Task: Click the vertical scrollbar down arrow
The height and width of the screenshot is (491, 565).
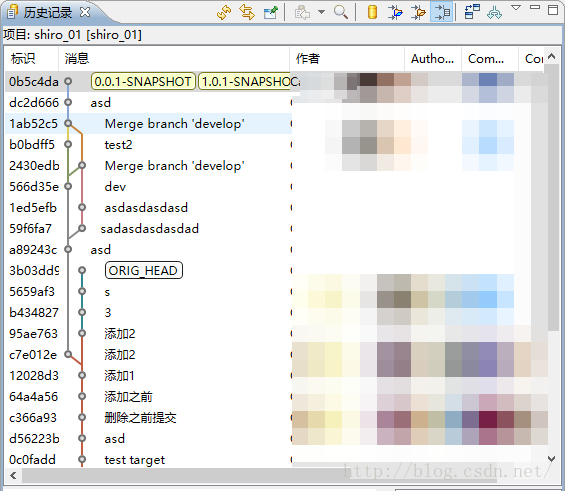Action: click(551, 459)
